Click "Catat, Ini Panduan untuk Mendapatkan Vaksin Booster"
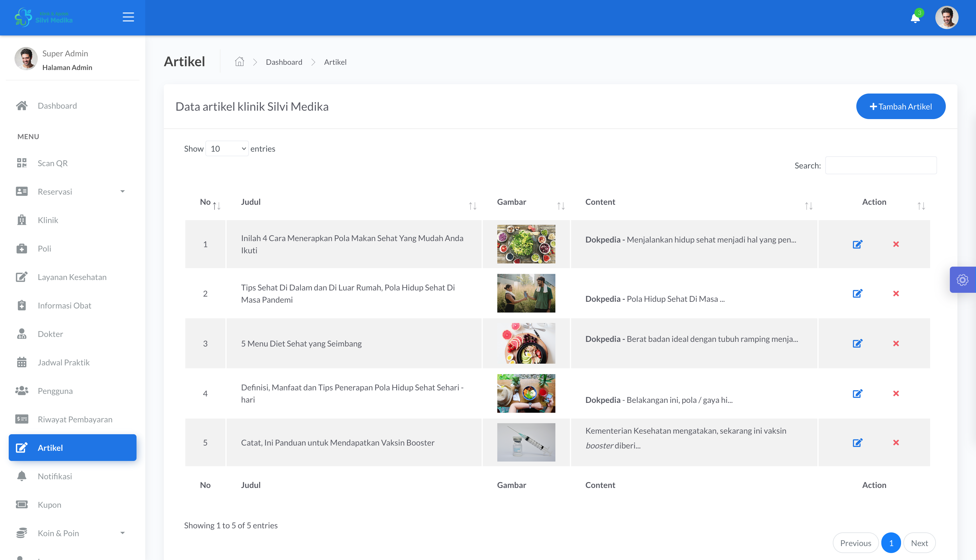The width and height of the screenshot is (976, 560). click(338, 443)
